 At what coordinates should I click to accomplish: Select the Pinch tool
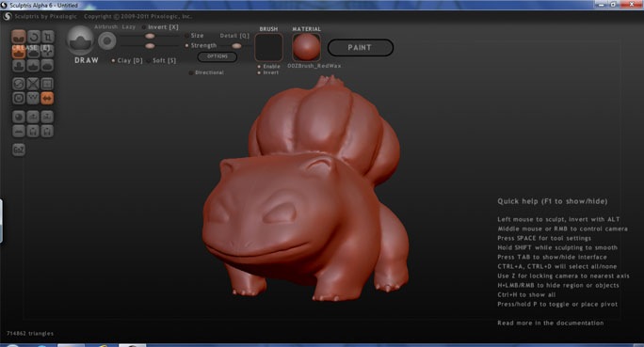point(33,66)
